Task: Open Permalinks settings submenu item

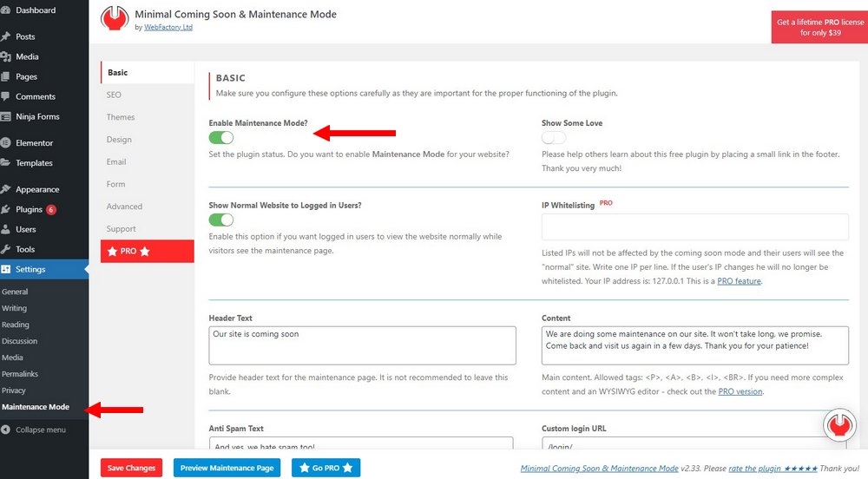Action: [x=20, y=374]
